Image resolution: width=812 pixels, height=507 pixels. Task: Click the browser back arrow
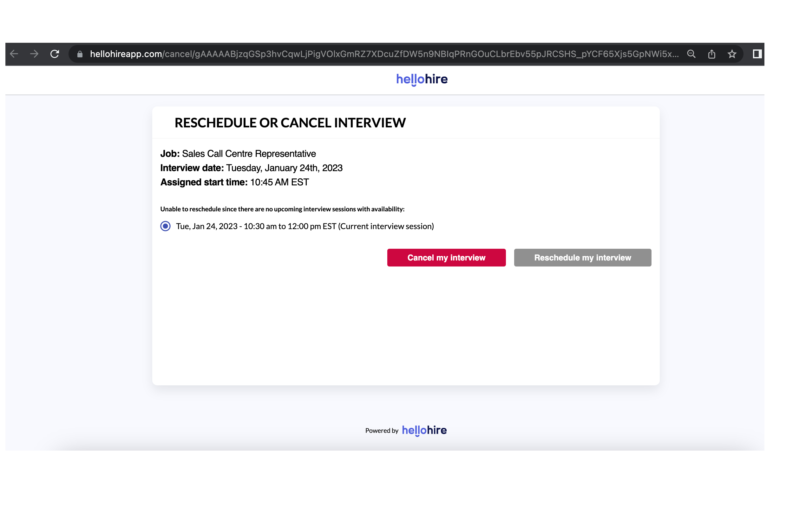click(x=14, y=54)
